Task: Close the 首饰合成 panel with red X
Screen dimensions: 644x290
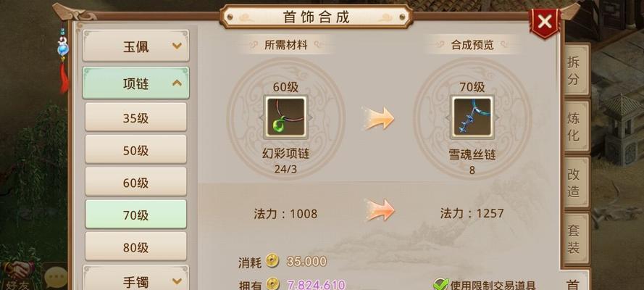Action: (x=545, y=22)
